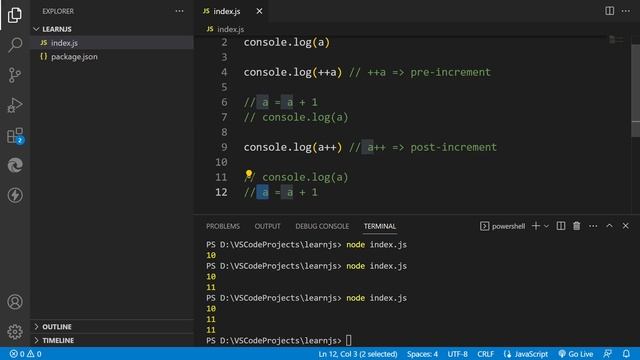Open the Explorer view in activity bar
The height and width of the screenshot is (360, 640).
coord(15,15)
